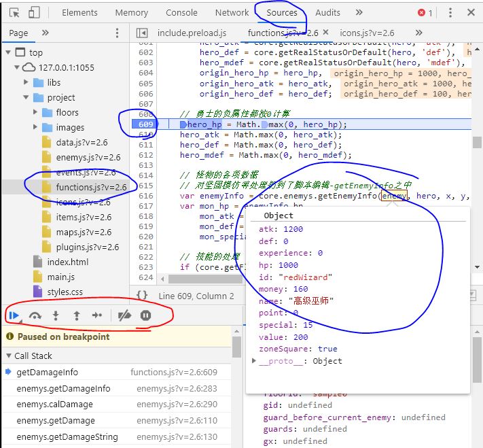Click the single Step arrow icon
The height and width of the screenshot is (448, 483).
tap(97, 315)
